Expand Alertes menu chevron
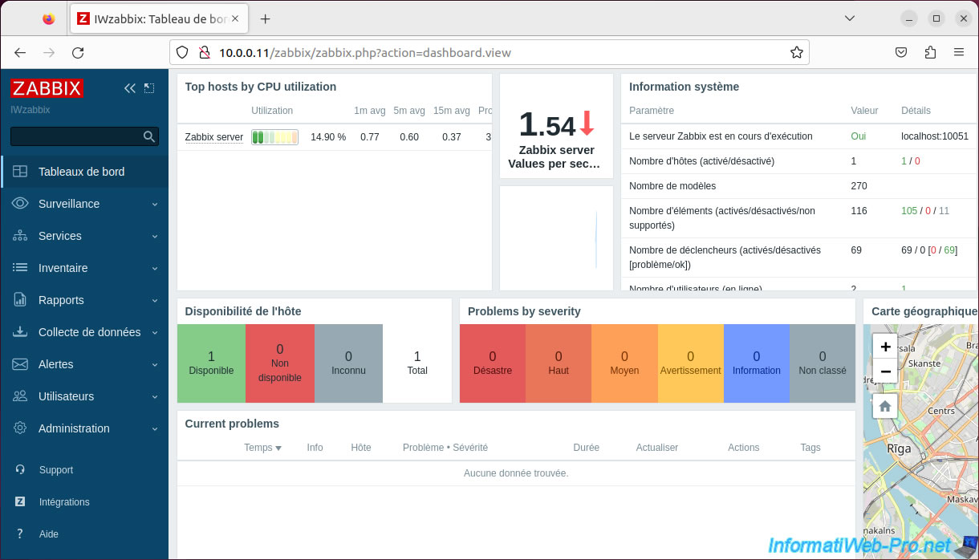Image resolution: width=979 pixels, height=560 pixels. 155,365
